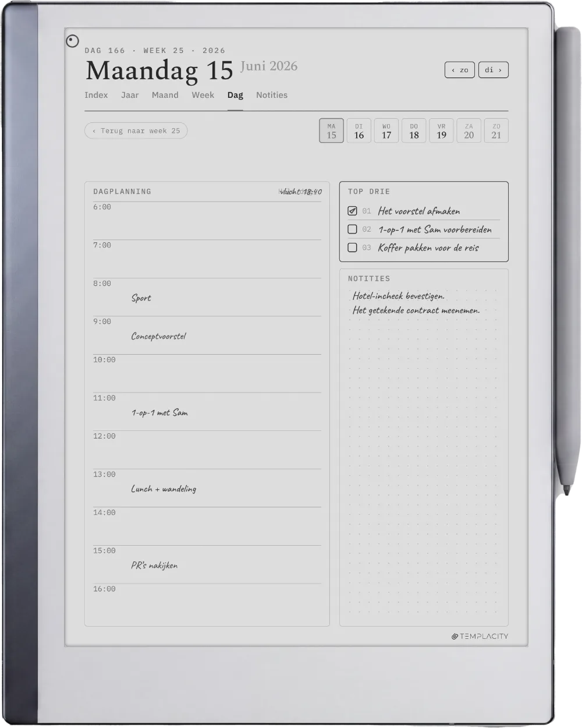Switch to the Maand tab
Viewport: 582px width, 728px height.
click(165, 95)
